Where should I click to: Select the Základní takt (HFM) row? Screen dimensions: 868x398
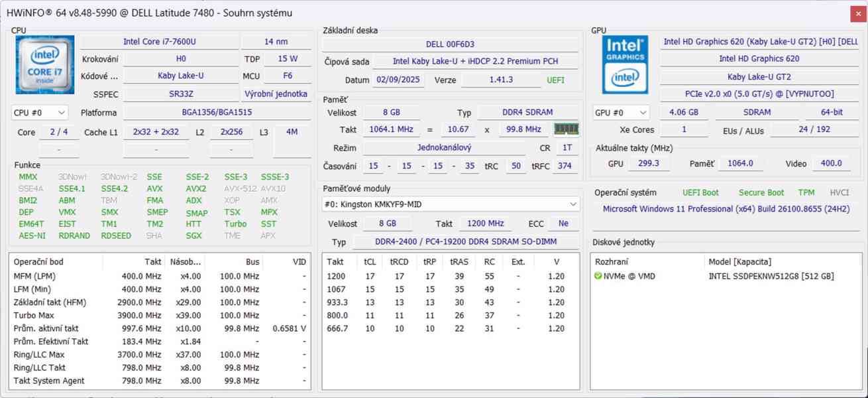tap(160, 302)
